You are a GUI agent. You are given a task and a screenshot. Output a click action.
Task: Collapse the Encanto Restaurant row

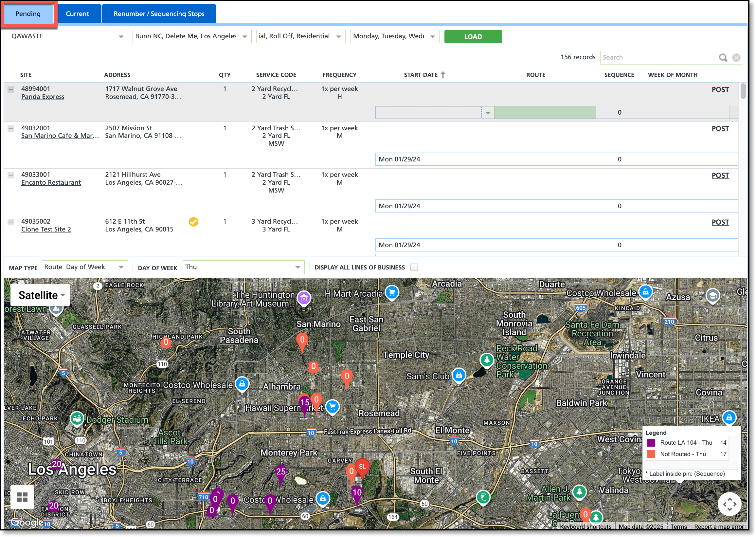(11, 175)
